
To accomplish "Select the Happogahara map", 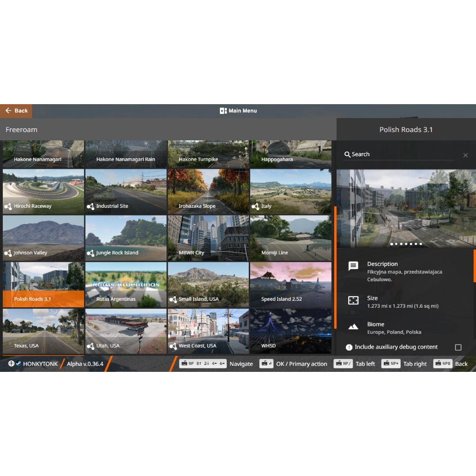I will (x=291, y=154).
